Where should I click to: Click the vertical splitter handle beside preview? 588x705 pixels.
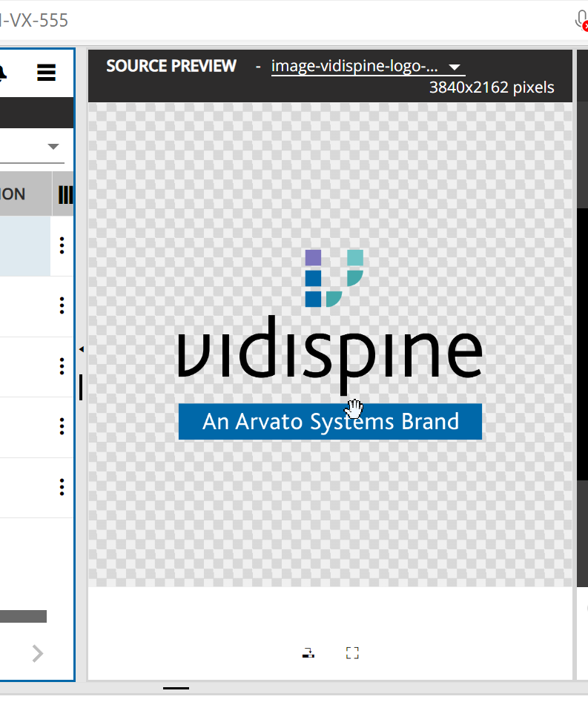(81, 387)
